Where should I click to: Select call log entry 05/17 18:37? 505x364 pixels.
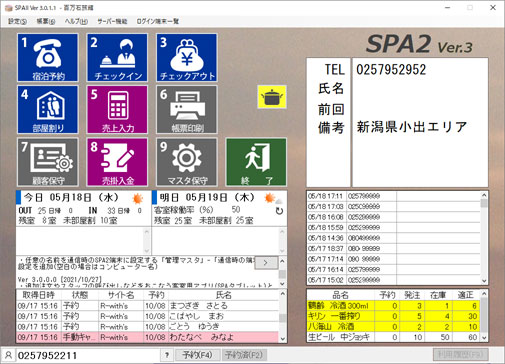point(393,248)
